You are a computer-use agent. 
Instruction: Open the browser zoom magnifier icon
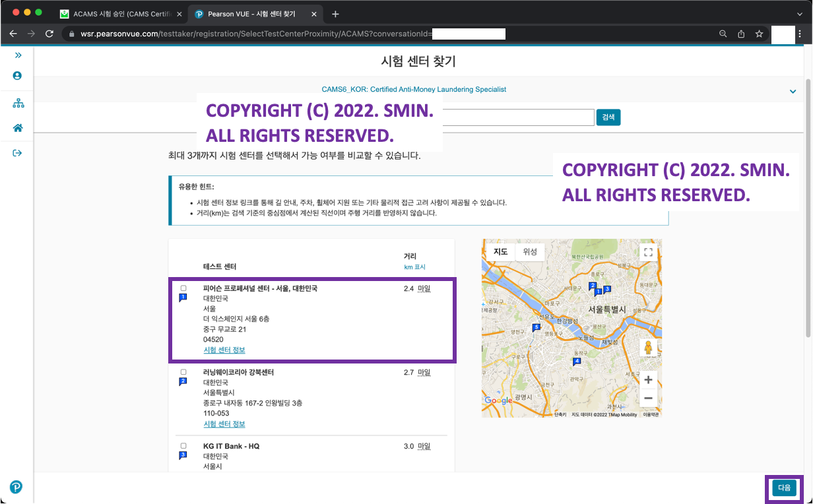tap(723, 34)
